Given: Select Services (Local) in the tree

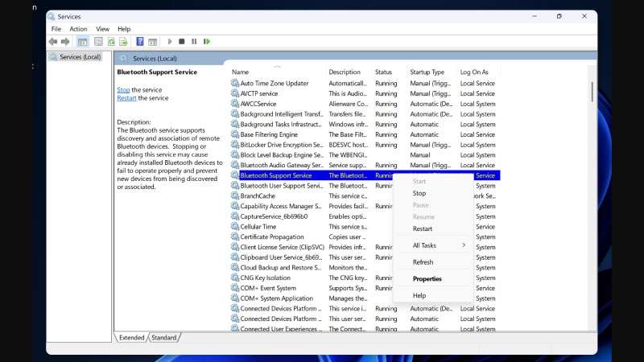Looking at the screenshot, I should tap(80, 57).
